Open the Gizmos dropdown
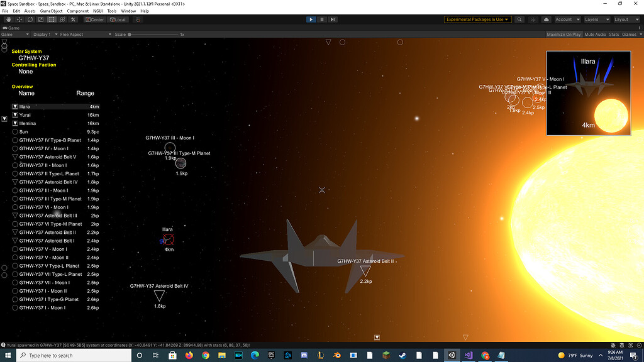 [629, 34]
